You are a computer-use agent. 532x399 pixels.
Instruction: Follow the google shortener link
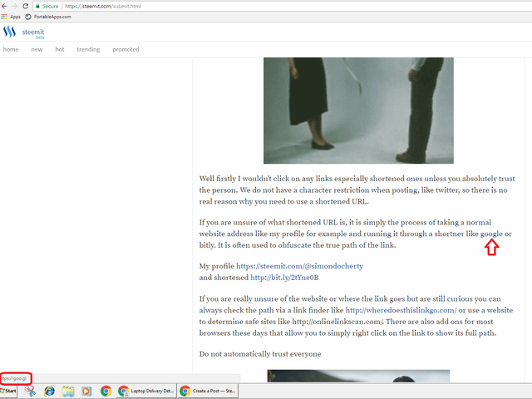pyautogui.click(x=491, y=234)
